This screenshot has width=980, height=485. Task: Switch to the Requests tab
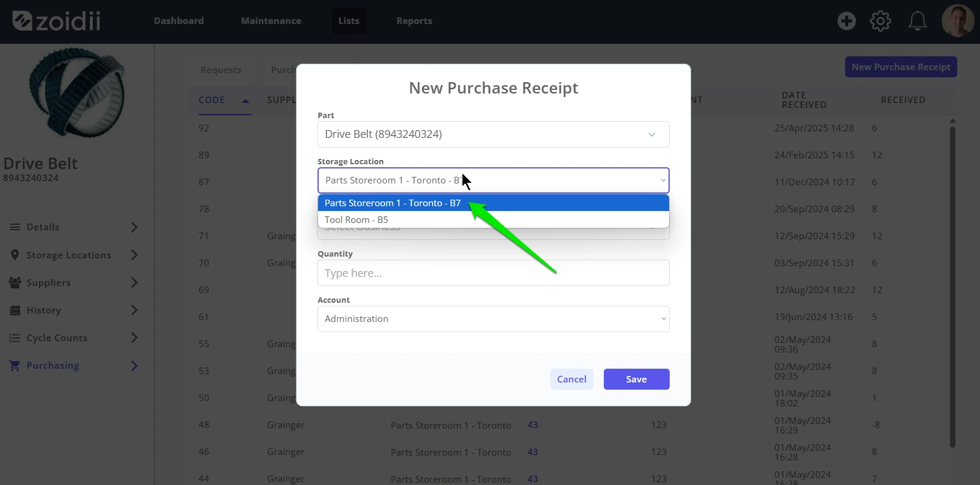point(221,70)
